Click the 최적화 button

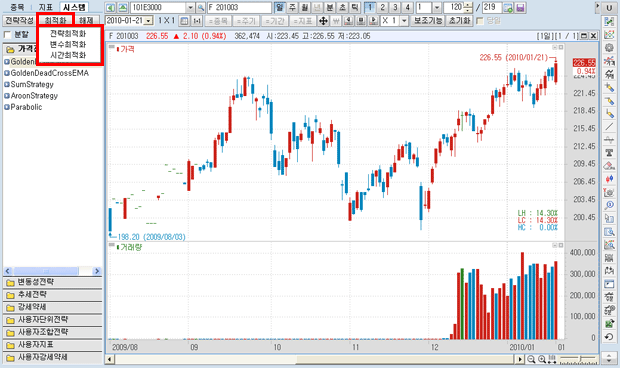click(55, 21)
